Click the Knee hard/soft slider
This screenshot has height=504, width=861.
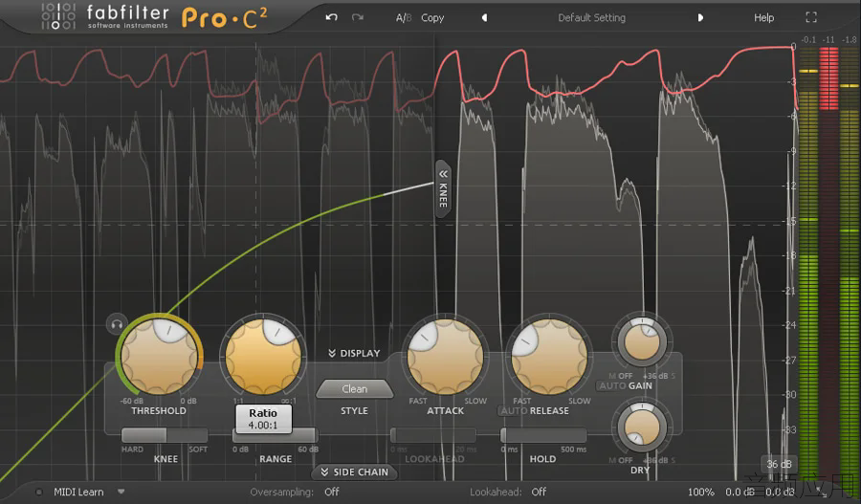click(165, 435)
